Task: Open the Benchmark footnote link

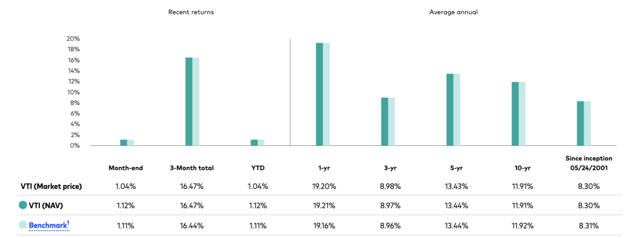Action: point(49,225)
